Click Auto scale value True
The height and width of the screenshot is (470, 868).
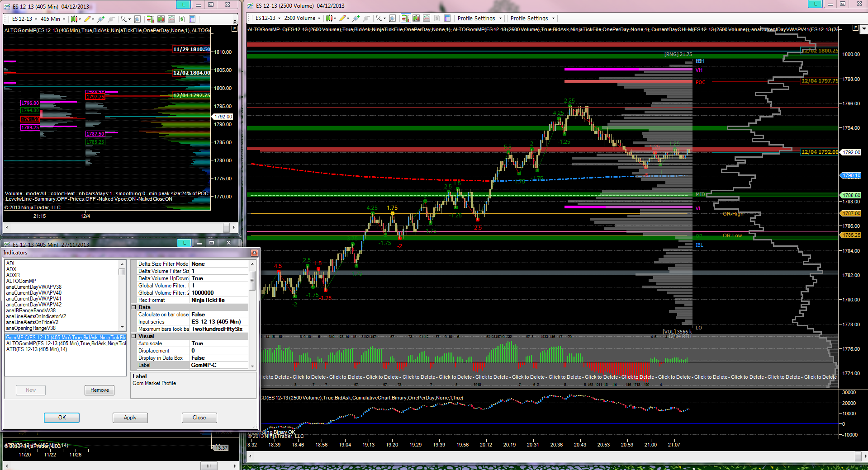[x=219, y=343]
